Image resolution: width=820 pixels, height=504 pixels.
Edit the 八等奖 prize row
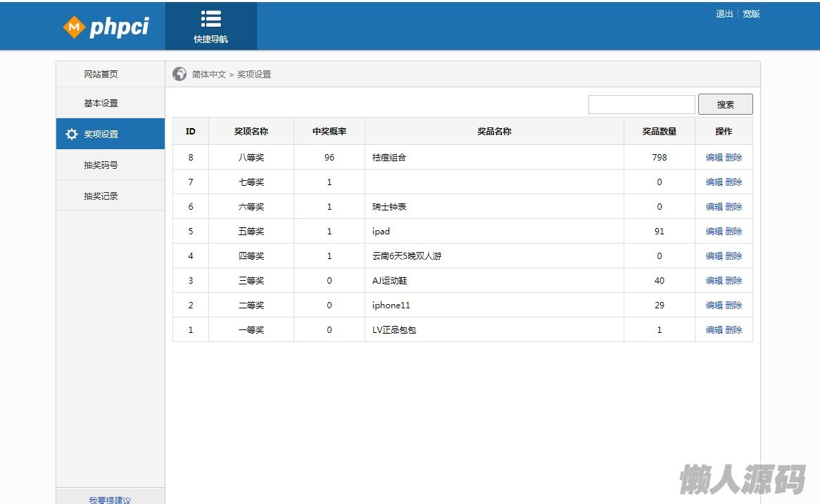coord(714,158)
